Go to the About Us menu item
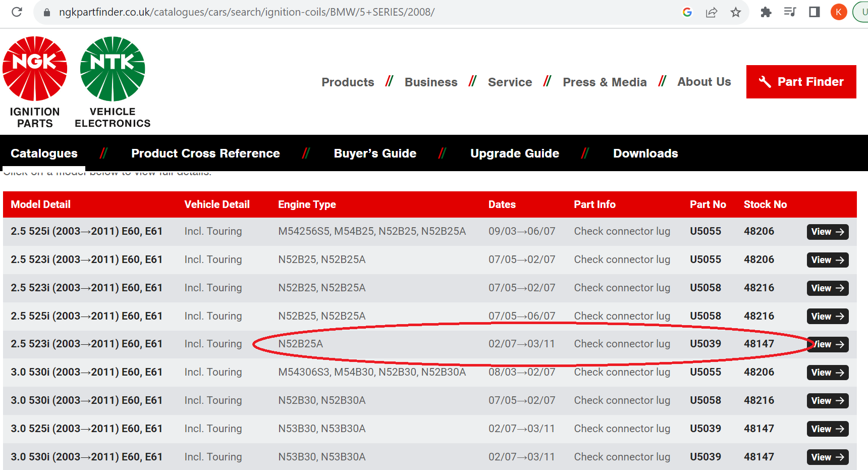The width and height of the screenshot is (868, 470). (704, 82)
